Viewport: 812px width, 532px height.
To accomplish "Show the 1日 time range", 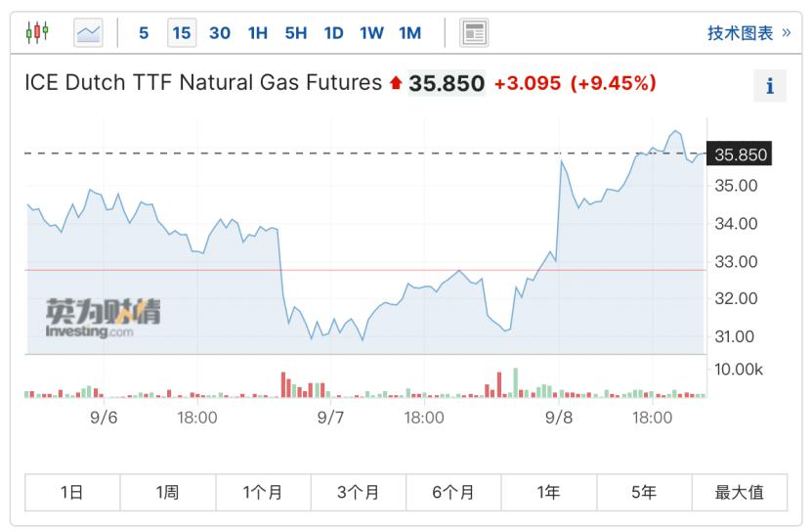I will click(72, 493).
